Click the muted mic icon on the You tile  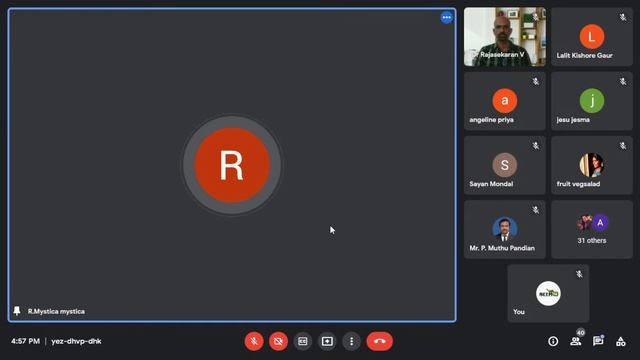point(579,274)
